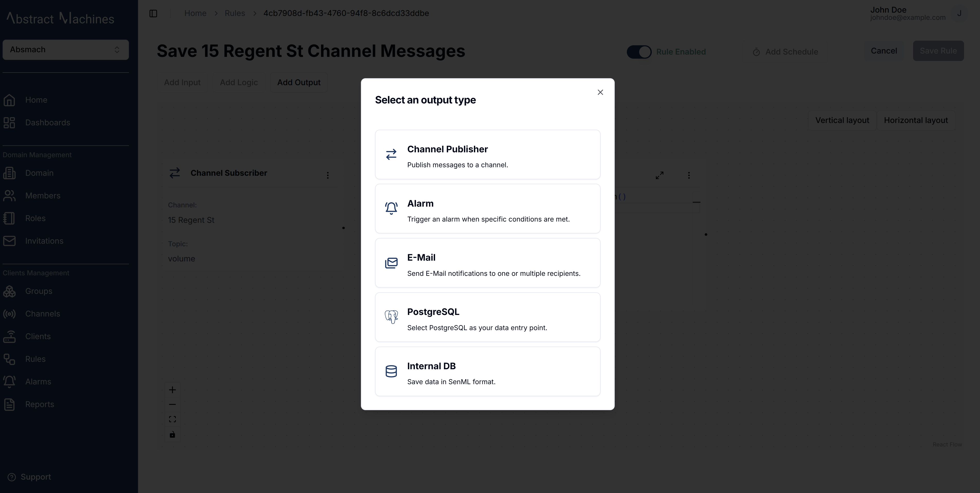
Task: Click the E-Mail envelope icon
Action: (391, 263)
